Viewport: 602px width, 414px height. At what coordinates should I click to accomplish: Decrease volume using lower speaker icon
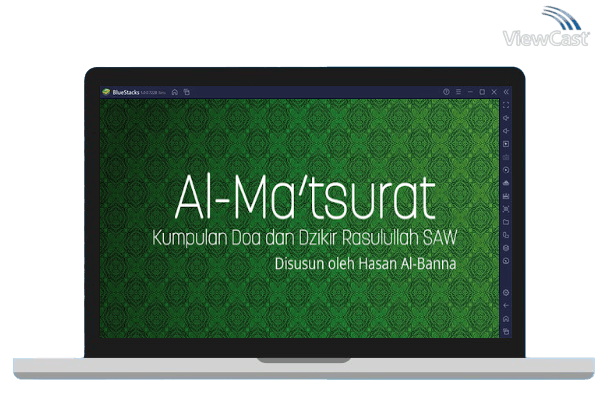click(506, 131)
